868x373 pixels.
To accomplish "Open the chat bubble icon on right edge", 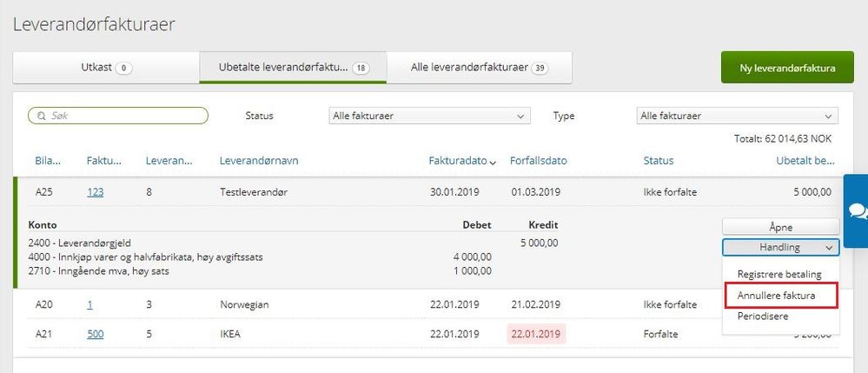I will coord(857,211).
